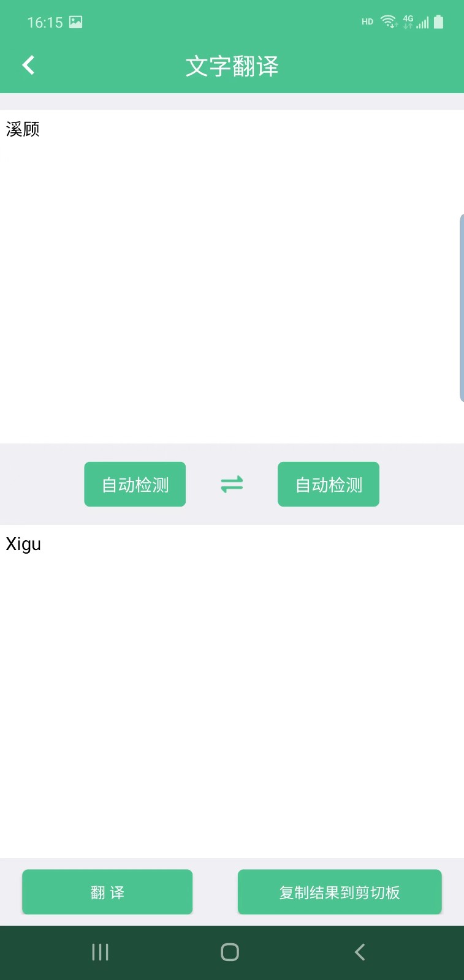Tap the picture notification icon in status bar
This screenshot has width=464, height=980.
coord(75,23)
